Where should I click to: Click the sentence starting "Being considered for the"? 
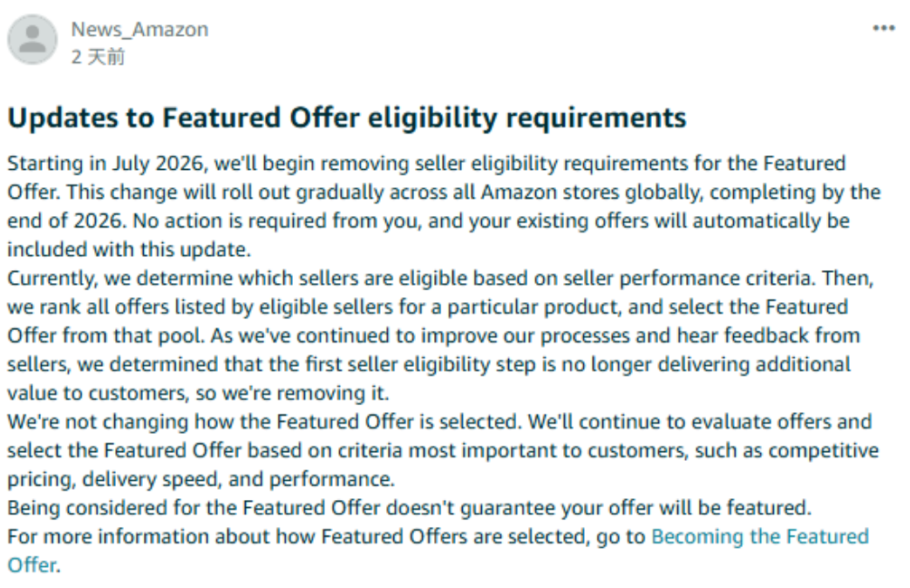[409, 508]
